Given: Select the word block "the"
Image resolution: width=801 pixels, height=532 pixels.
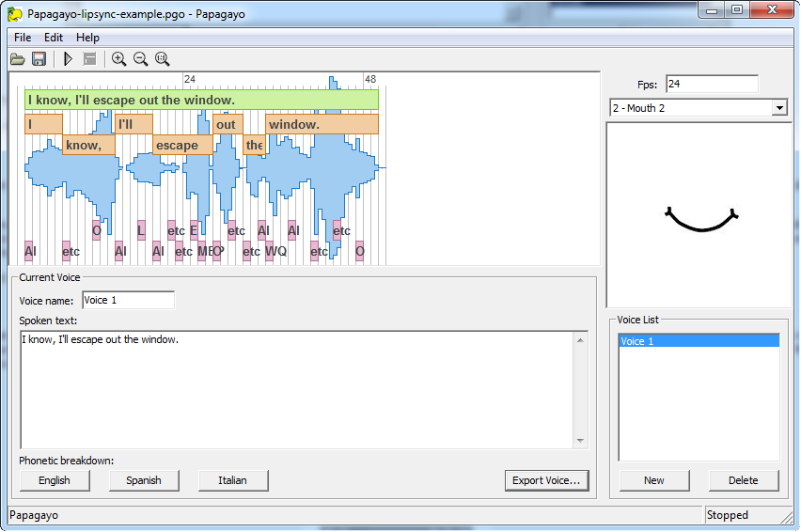Looking at the screenshot, I should click(x=255, y=145).
